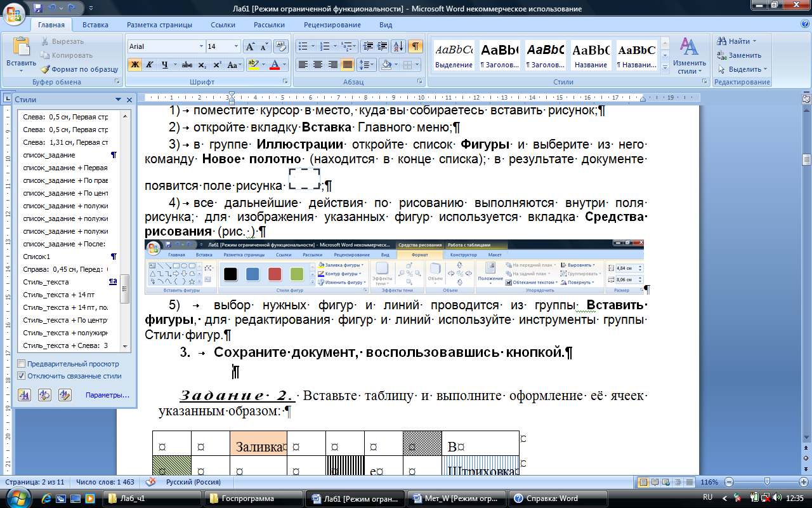
Task: Click the Выделить button
Action: point(742,69)
